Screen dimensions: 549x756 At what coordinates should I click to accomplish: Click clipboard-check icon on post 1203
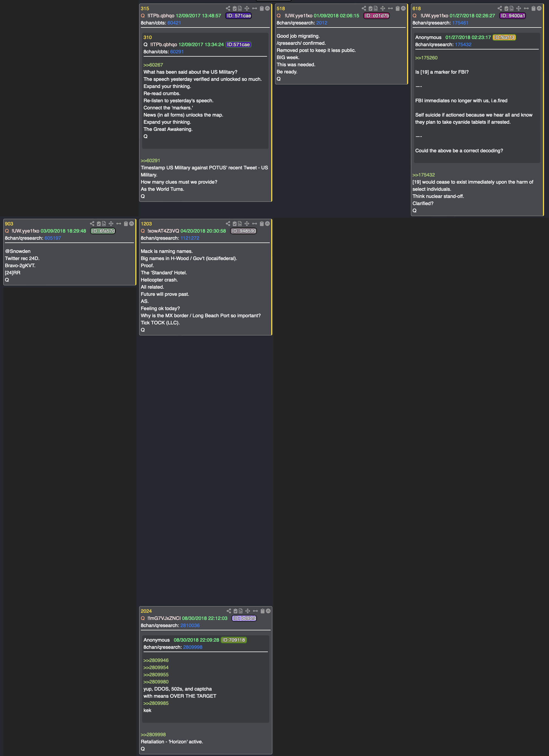tap(234, 224)
